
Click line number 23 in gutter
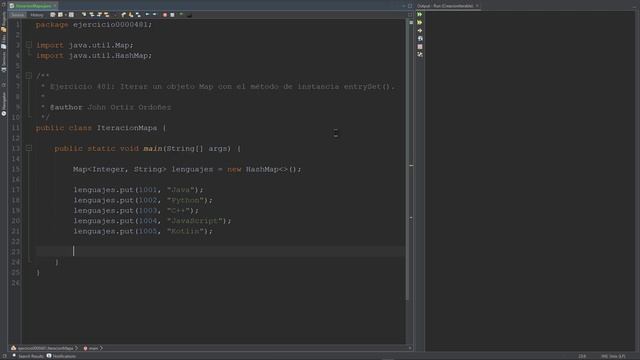(16, 251)
